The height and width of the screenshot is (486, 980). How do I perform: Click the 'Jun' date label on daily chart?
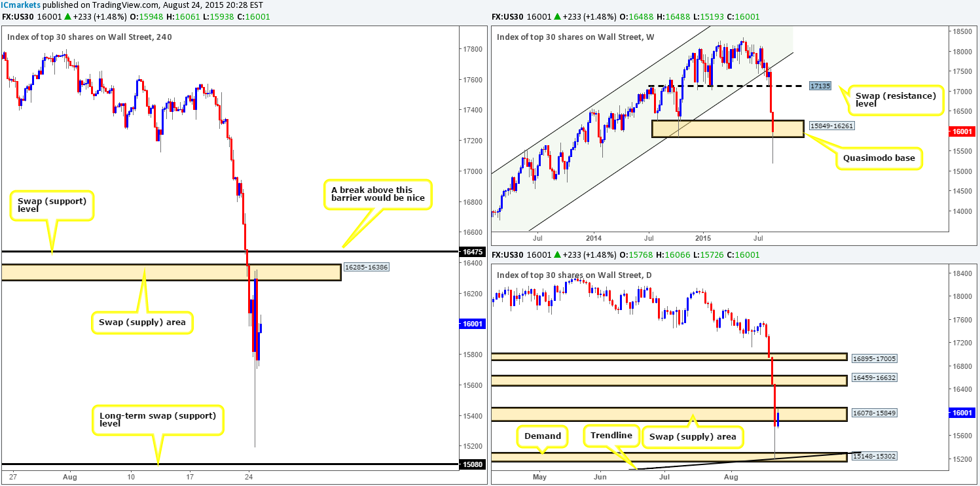pos(601,477)
